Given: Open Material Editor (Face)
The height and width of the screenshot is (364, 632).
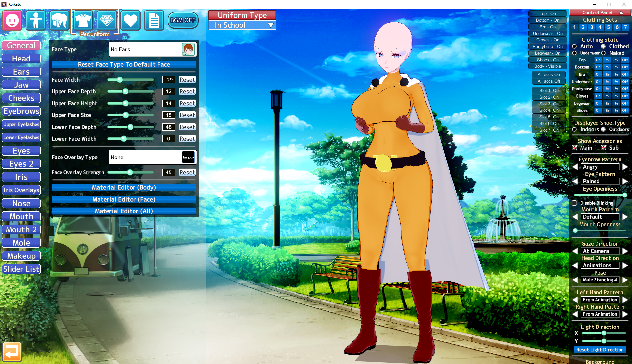Looking at the screenshot, I should (124, 199).
